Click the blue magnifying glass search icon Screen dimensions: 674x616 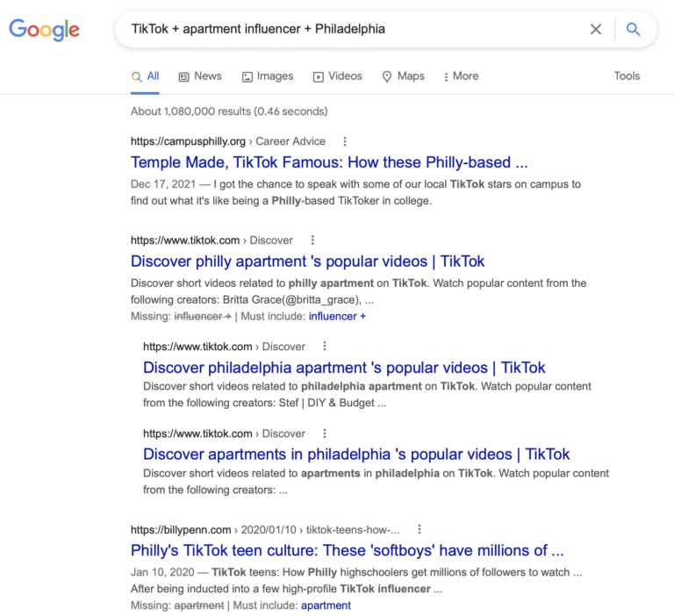pos(633,29)
